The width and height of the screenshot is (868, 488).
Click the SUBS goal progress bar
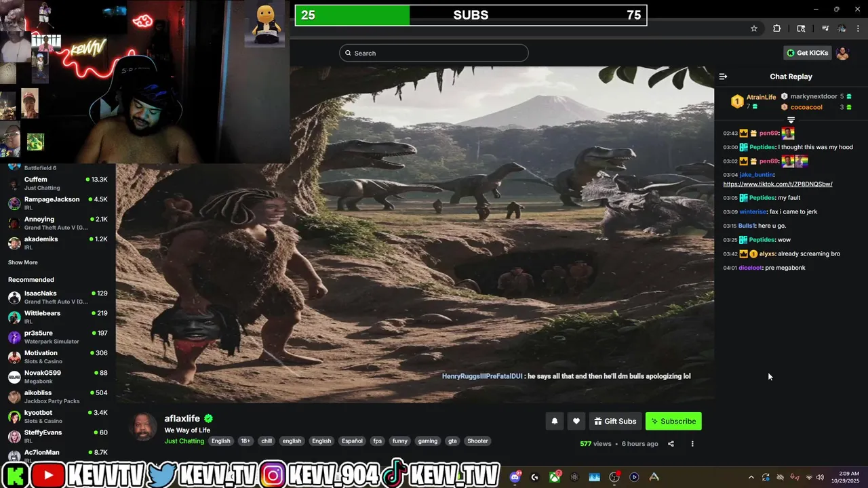point(471,15)
